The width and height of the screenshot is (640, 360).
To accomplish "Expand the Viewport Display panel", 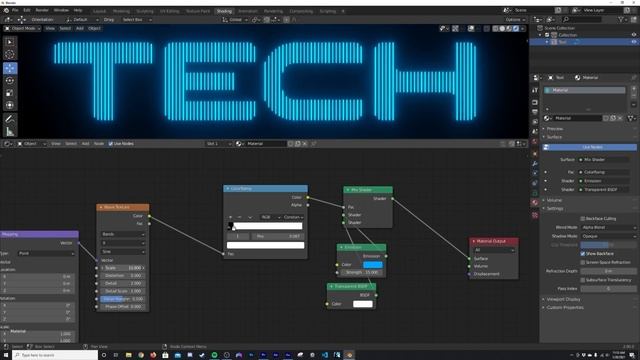I will click(x=563, y=299).
